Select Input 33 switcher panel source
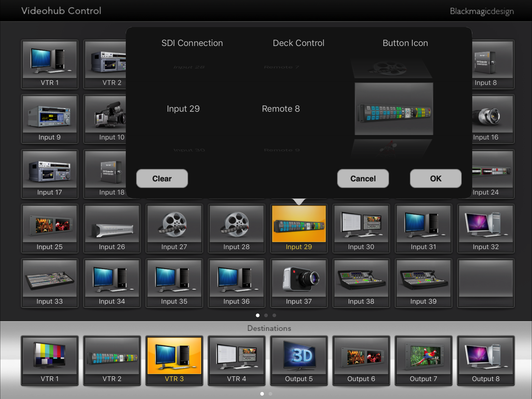The image size is (532, 399). tap(49, 283)
